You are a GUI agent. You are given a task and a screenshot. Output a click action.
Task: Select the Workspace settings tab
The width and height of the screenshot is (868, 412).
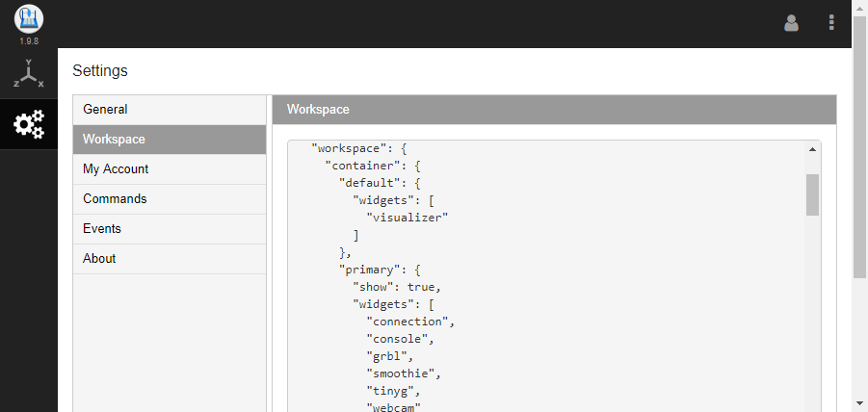pos(170,140)
